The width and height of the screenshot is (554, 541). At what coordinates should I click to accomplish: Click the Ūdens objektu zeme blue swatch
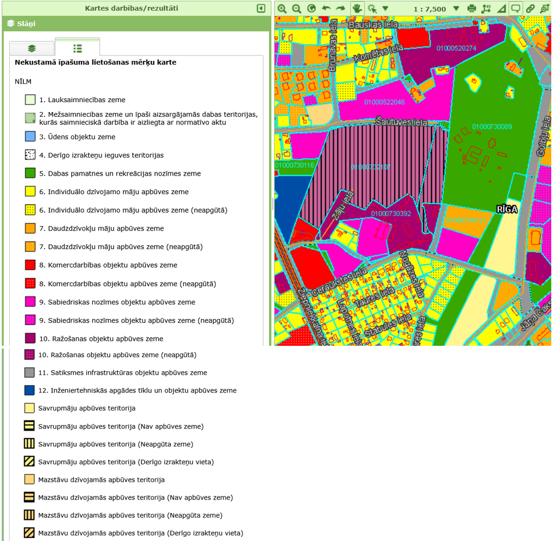(x=30, y=137)
